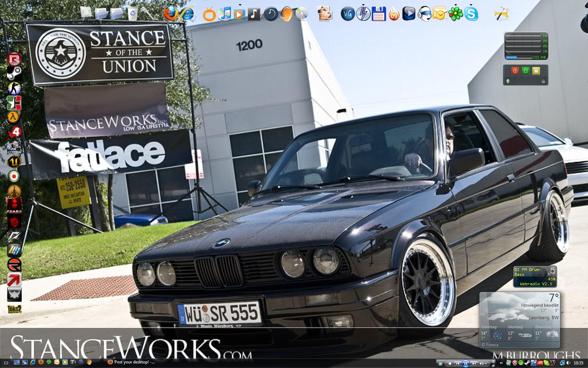Viewport: 588px width, 368px height.
Task: Open the Webradio V2.3 gadget
Action: click(535, 277)
